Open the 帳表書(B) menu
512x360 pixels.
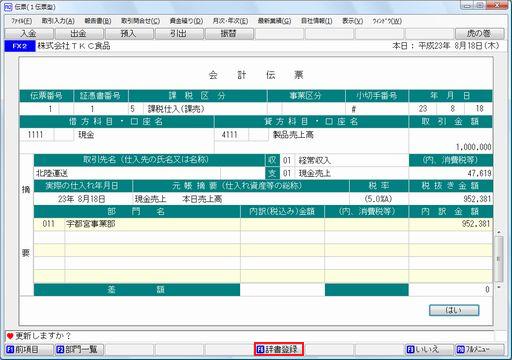(98, 21)
